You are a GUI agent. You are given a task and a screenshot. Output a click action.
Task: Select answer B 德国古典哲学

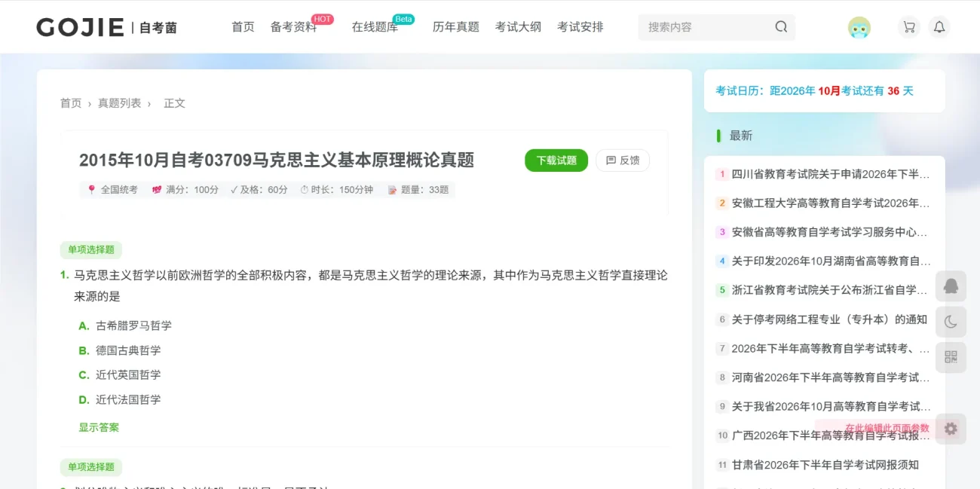tap(120, 350)
